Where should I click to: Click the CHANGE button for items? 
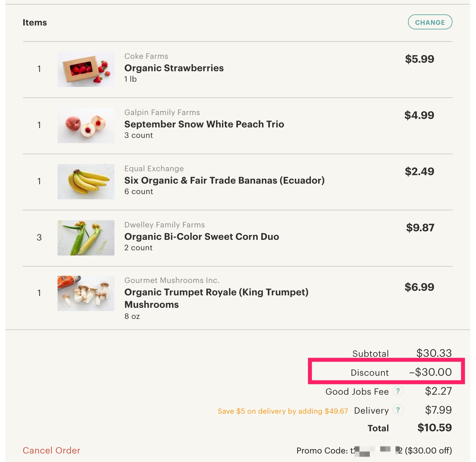[x=430, y=22]
